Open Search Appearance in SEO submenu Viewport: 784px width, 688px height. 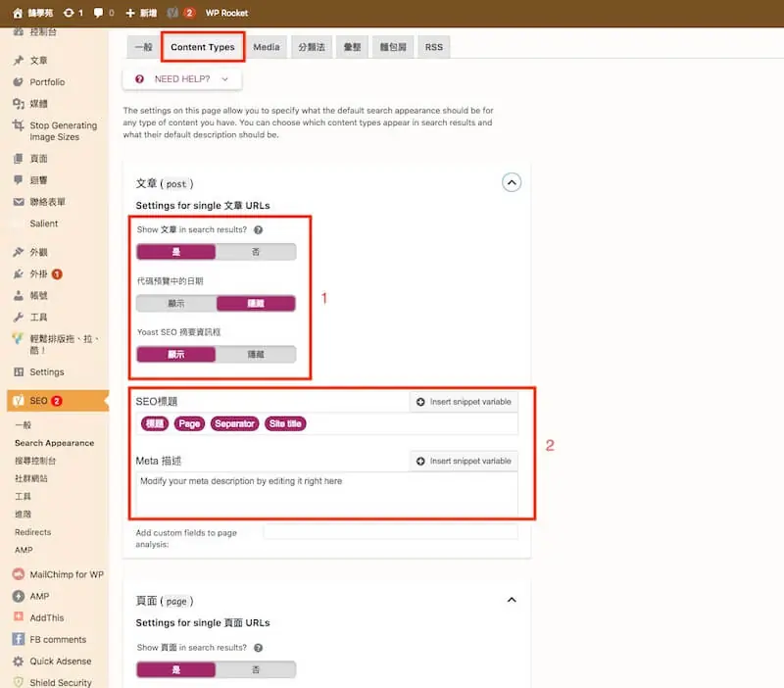tap(55, 443)
